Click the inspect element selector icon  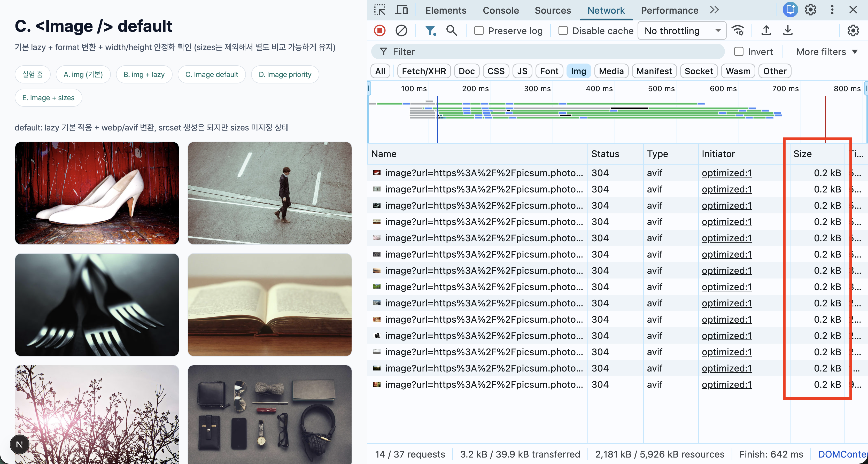380,10
